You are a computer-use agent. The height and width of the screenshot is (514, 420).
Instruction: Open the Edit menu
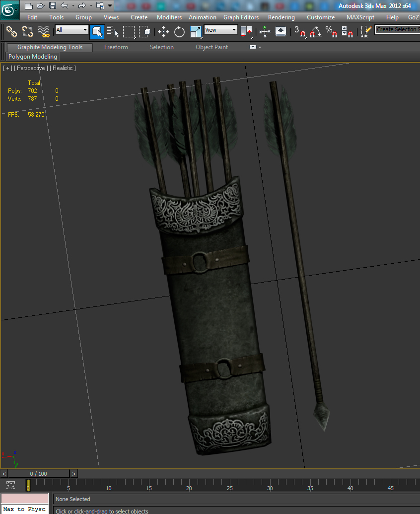click(32, 17)
